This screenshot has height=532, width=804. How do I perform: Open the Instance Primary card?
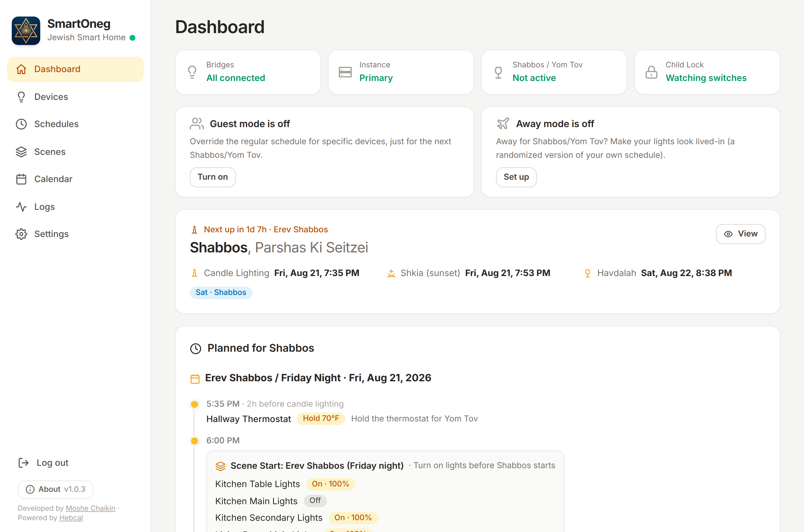tap(401, 72)
